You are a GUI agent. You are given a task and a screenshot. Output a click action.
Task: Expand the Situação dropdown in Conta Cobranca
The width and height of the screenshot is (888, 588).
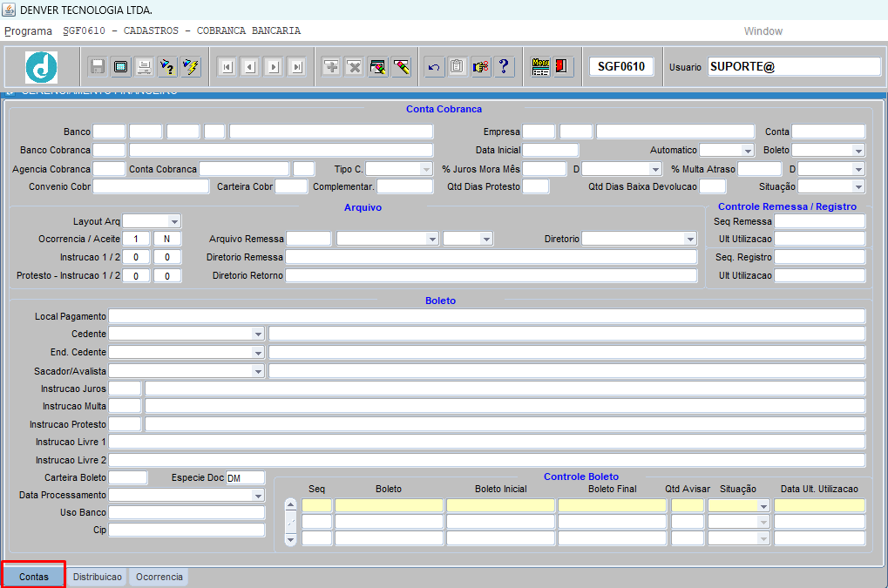pyautogui.click(x=858, y=187)
